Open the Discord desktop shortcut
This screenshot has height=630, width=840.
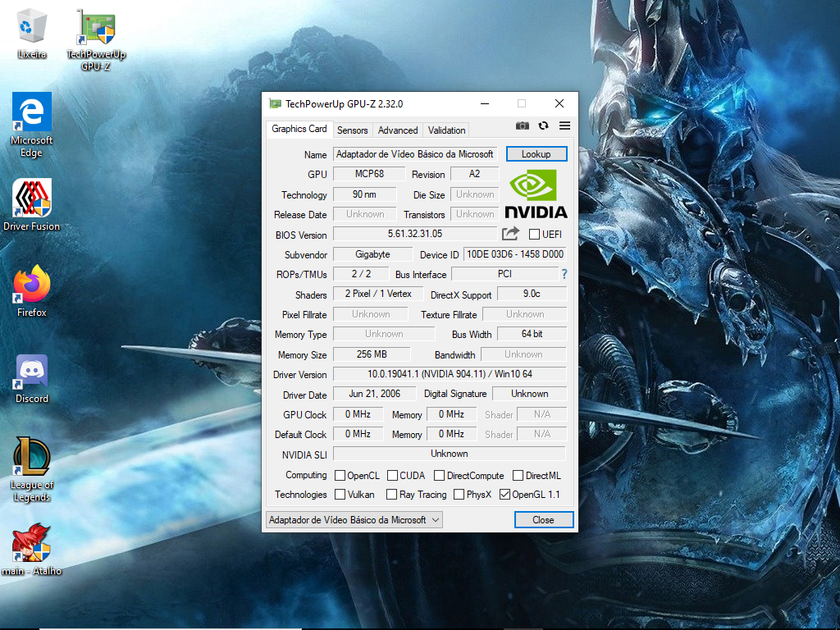tap(32, 378)
